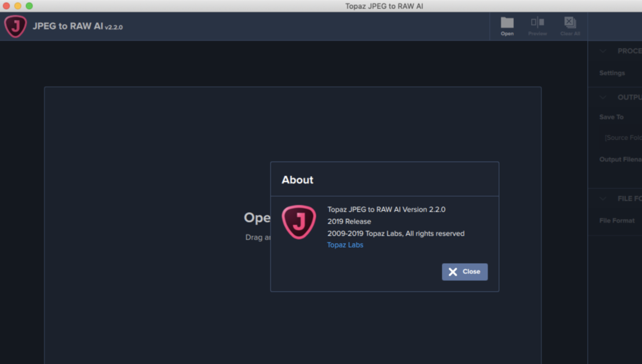Zoom the window with the green traffic light

[28, 6]
